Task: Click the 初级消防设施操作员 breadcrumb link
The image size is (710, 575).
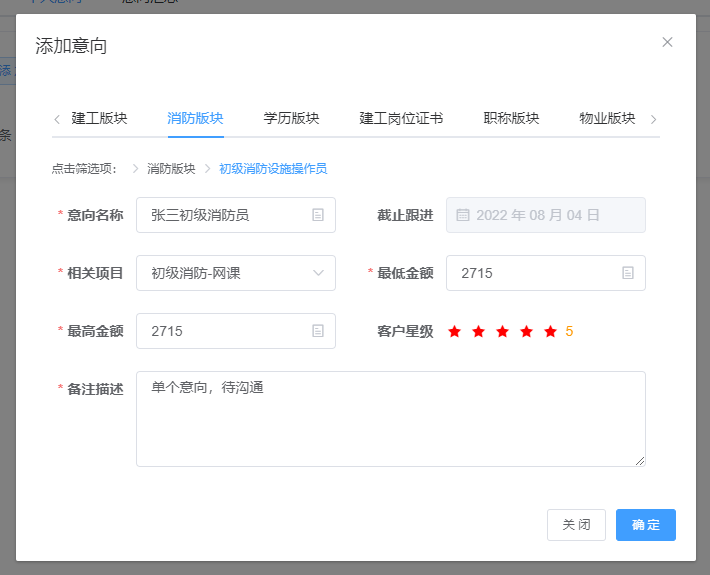Action: 273,169
